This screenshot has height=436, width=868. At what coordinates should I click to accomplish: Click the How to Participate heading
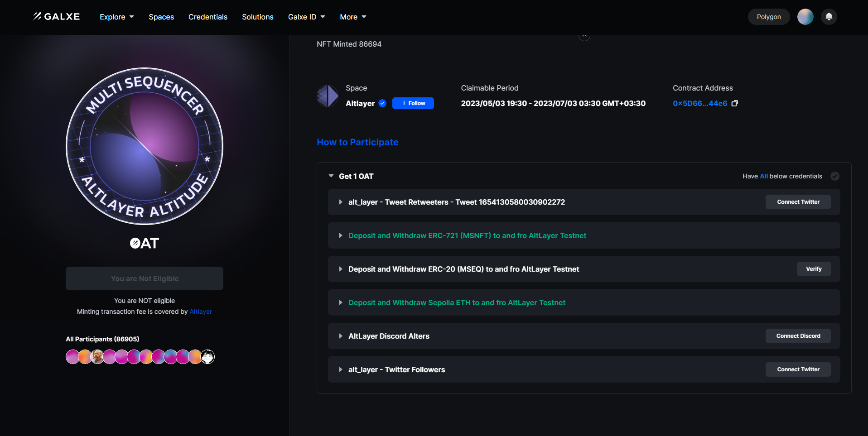point(357,142)
